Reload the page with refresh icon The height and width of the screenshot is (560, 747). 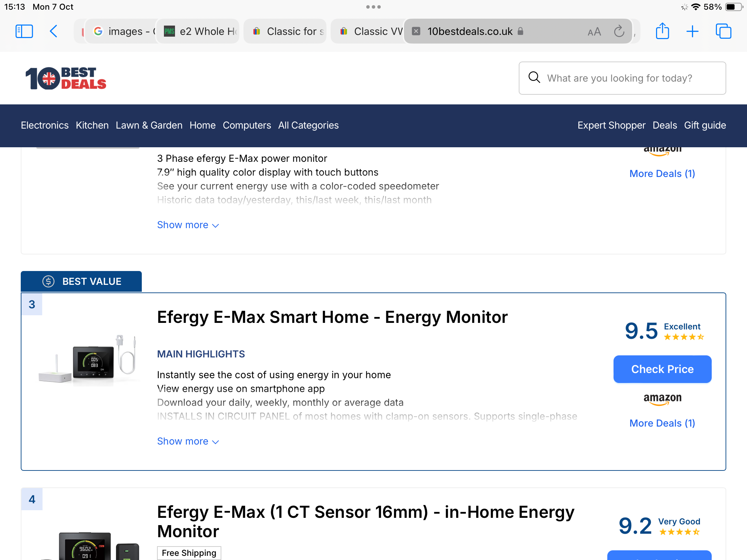[x=619, y=31]
